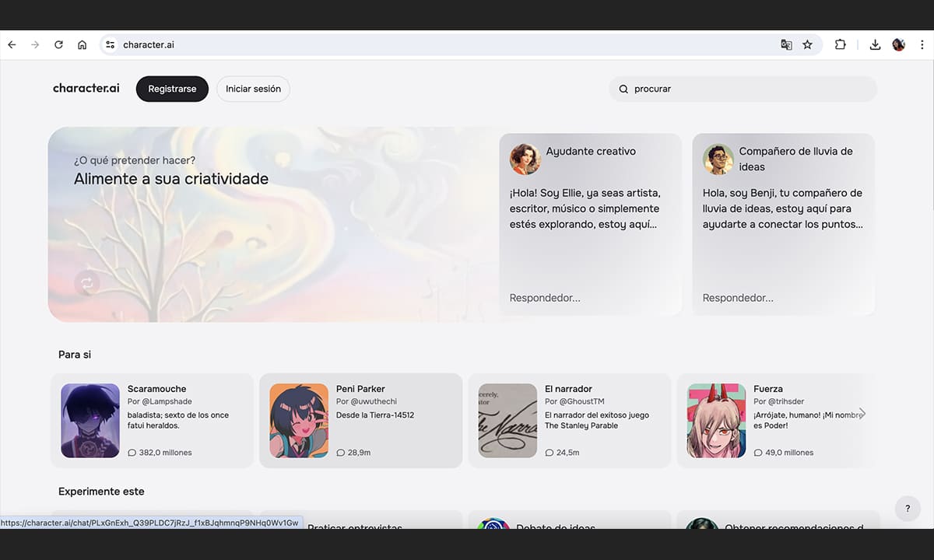Click the search magnifier icon

click(x=623, y=89)
